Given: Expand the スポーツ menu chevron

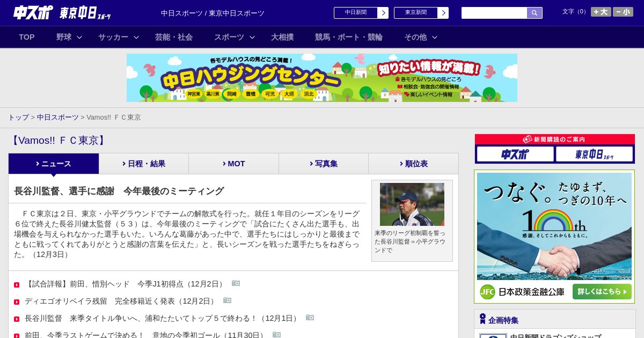Looking at the screenshot, I should [252, 37].
